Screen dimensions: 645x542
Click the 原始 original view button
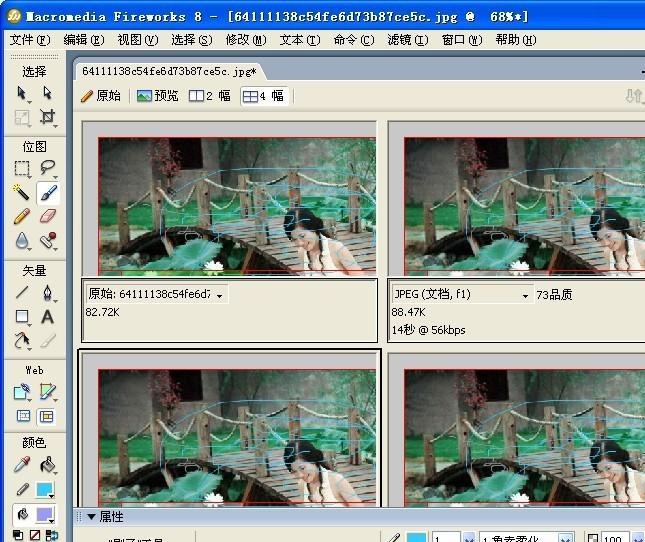[101, 96]
